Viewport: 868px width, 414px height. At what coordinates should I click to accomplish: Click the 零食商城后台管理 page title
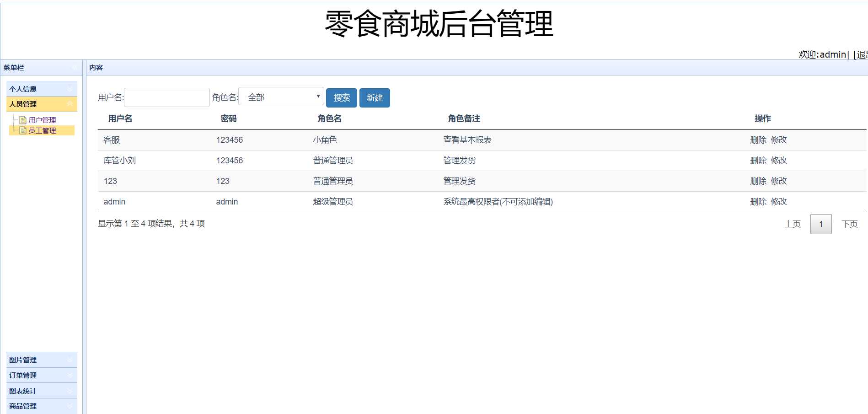click(x=439, y=24)
